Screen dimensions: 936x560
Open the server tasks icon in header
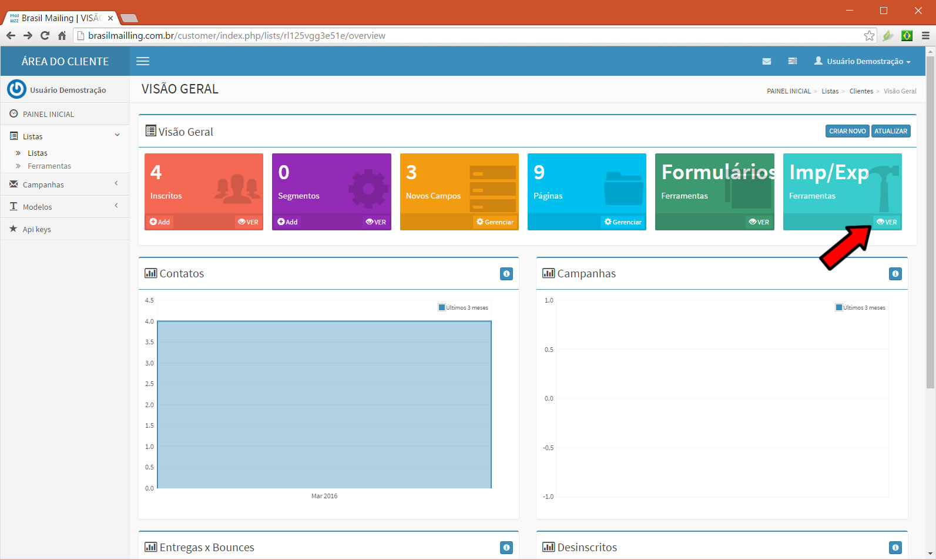point(793,61)
